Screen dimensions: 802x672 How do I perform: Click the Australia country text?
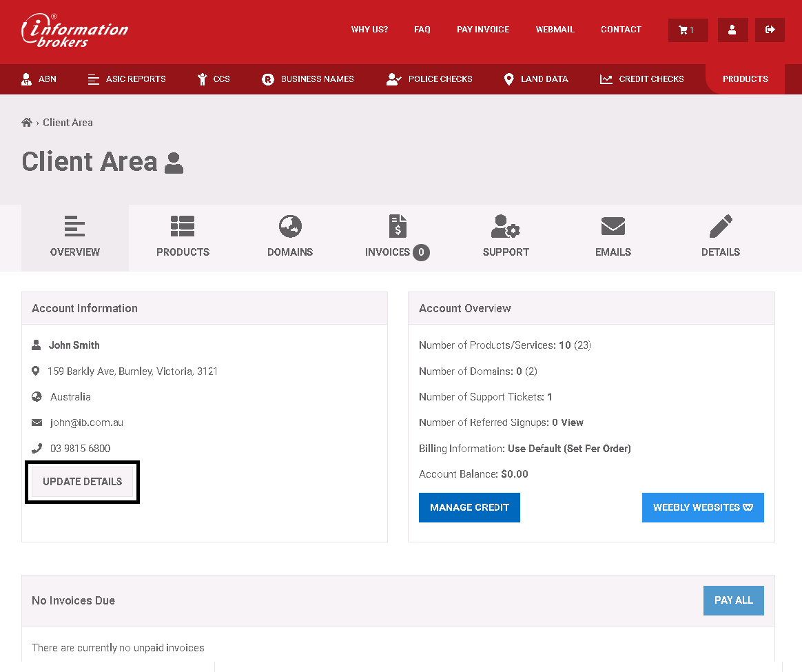tap(70, 397)
